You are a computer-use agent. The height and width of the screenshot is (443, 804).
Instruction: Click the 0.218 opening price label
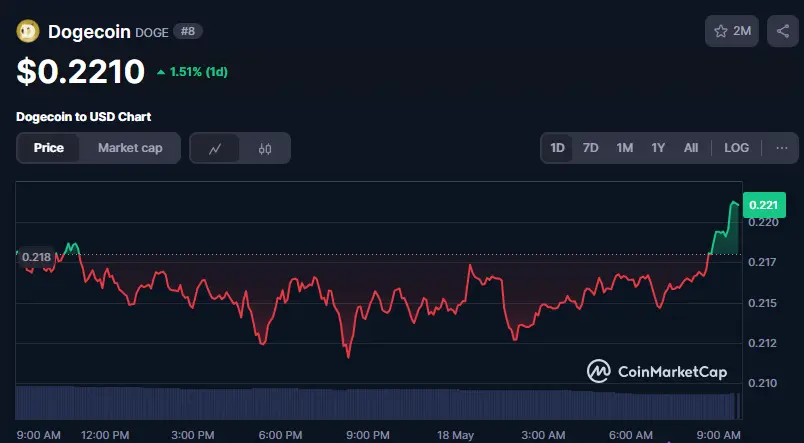tap(36, 257)
